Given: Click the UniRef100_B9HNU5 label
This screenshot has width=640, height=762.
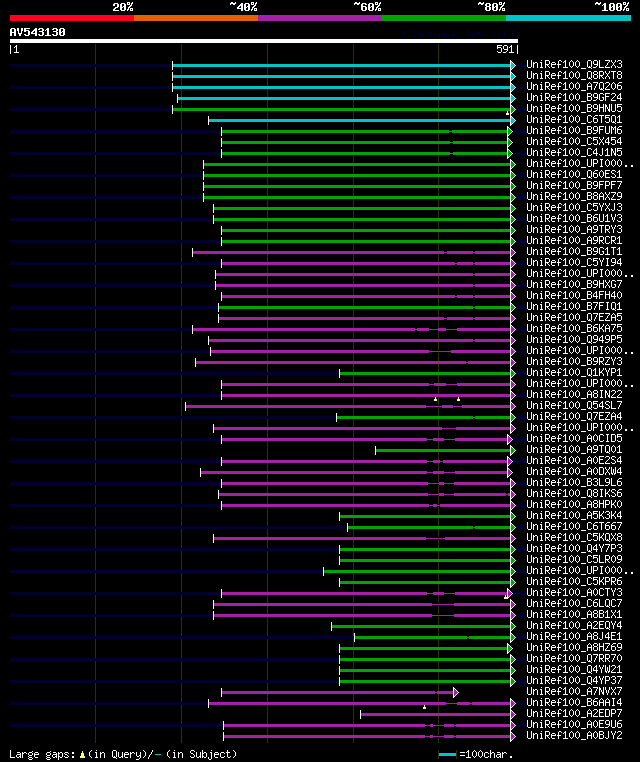Looking at the screenshot, I should (574, 108).
